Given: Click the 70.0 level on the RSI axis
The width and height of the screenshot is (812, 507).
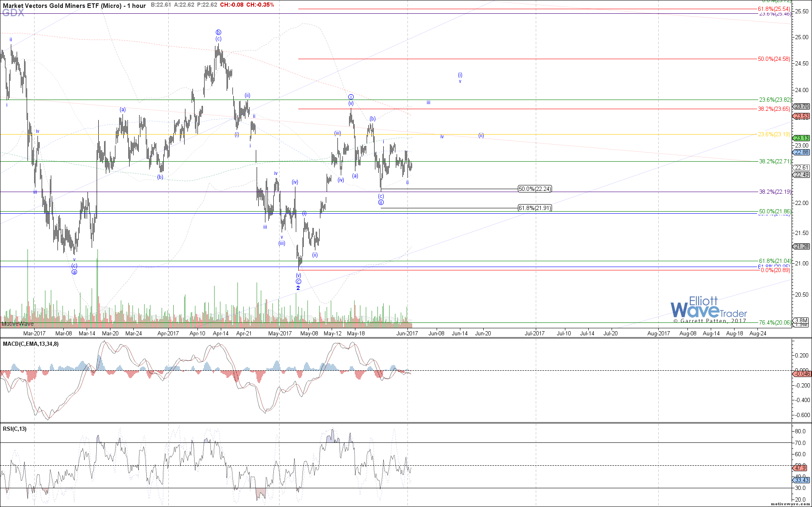Looking at the screenshot, I should 800,443.
